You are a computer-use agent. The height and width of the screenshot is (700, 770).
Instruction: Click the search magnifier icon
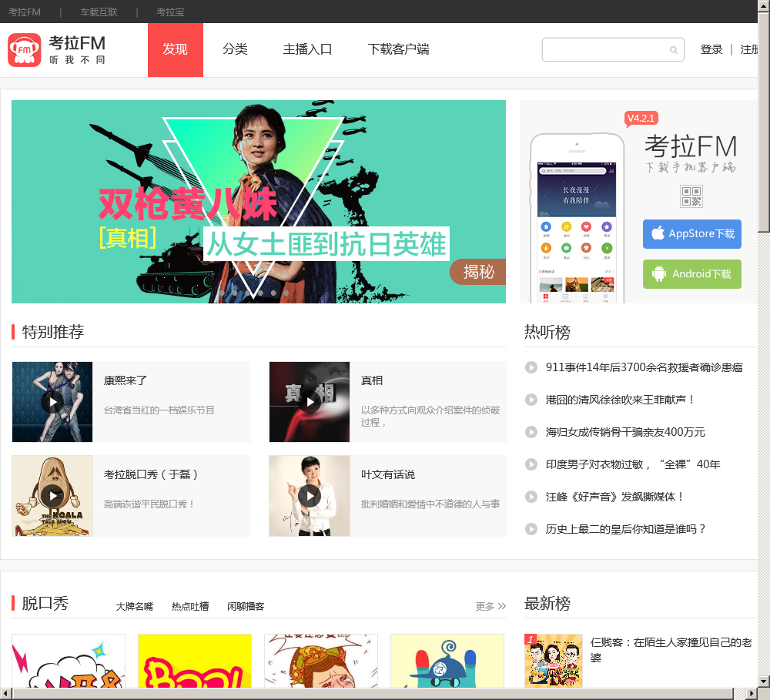coord(673,49)
